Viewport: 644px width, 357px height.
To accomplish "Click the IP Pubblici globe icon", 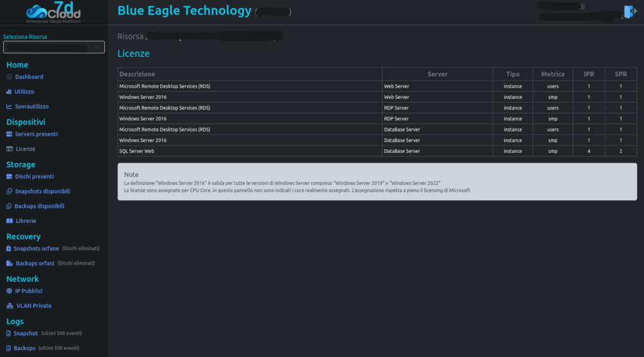I will click(9, 291).
